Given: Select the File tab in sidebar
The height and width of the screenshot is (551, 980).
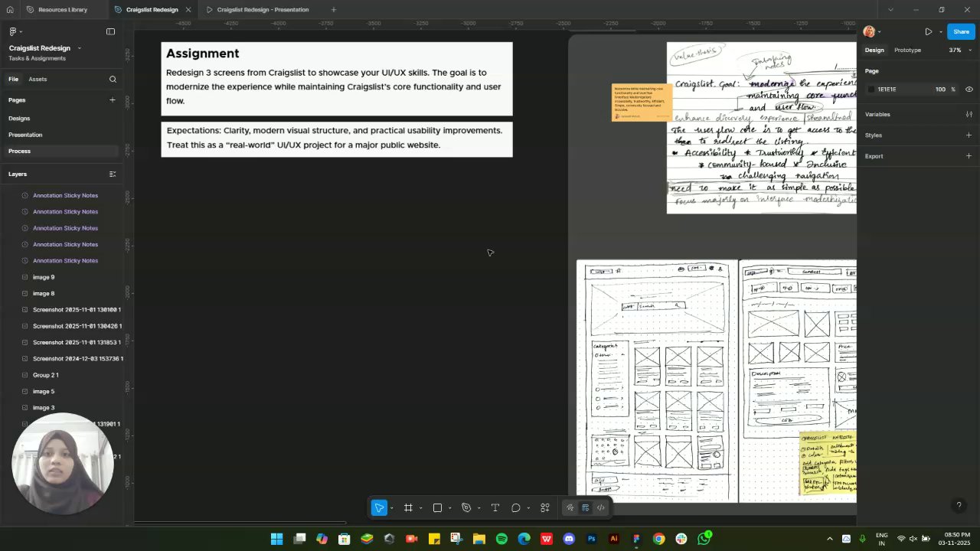Looking at the screenshot, I should [x=13, y=79].
